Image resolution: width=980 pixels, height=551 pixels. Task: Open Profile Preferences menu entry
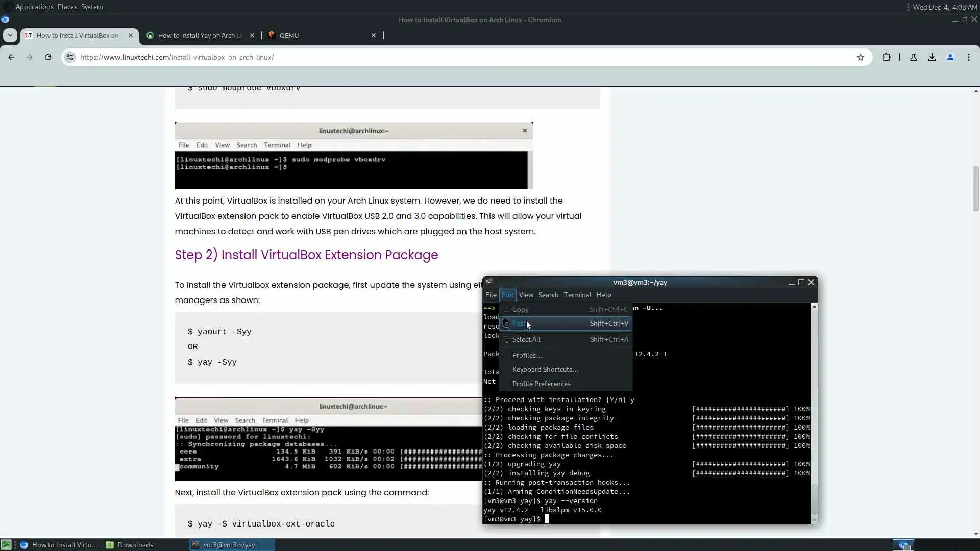coord(541,384)
